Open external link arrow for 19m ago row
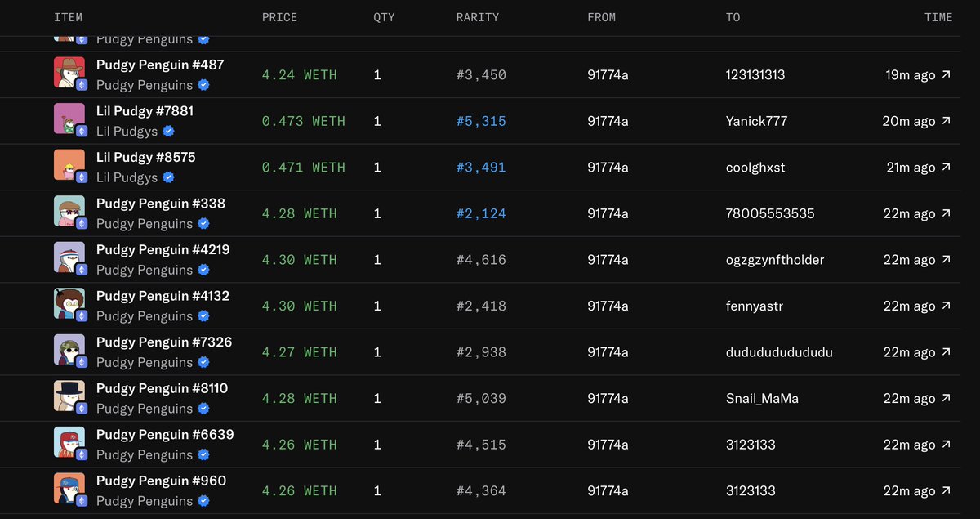Image resolution: width=980 pixels, height=519 pixels. click(x=946, y=74)
